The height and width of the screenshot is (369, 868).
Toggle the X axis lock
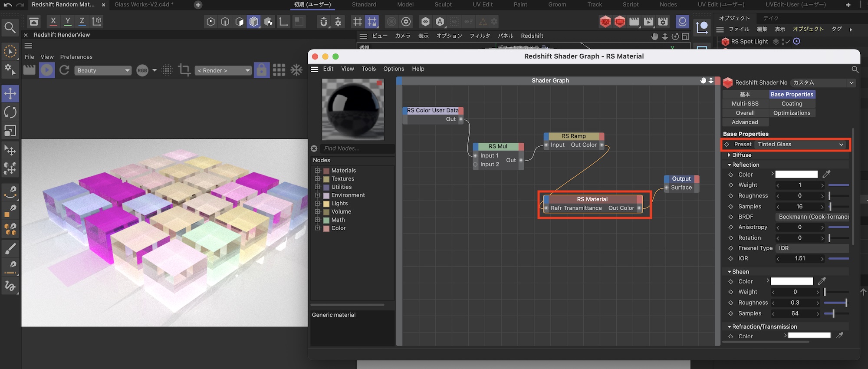[x=53, y=21]
